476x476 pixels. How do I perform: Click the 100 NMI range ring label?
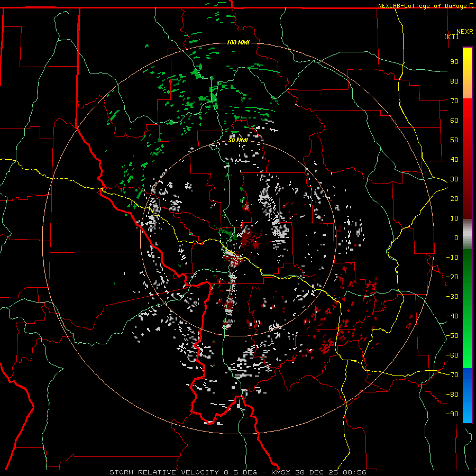click(x=237, y=42)
